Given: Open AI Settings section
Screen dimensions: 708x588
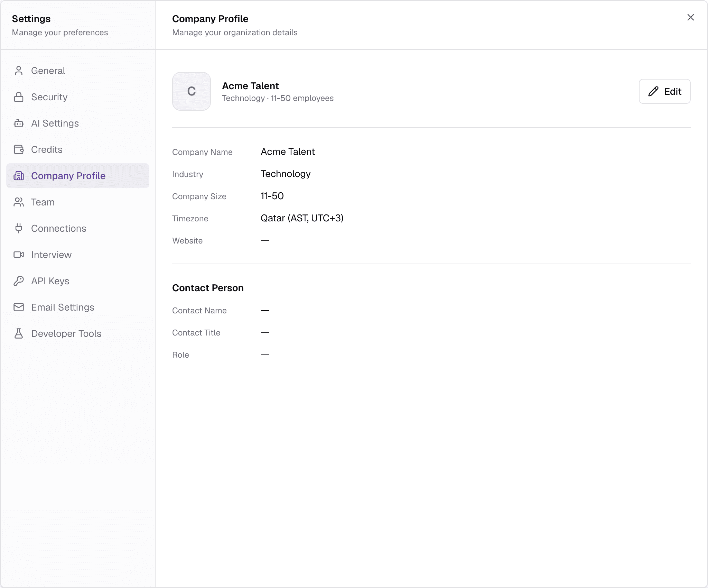Looking at the screenshot, I should tap(78, 123).
